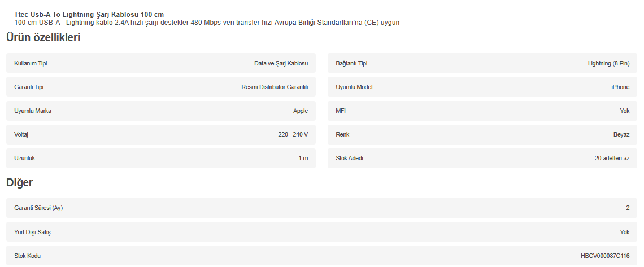
Task: Select the Kullanım Tipi row
Action: [x=160, y=63]
